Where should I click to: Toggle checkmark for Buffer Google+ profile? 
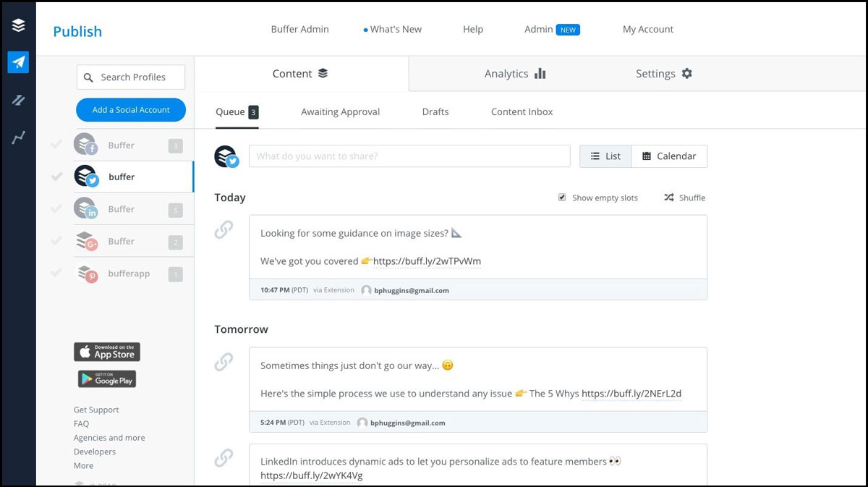point(56,241)
